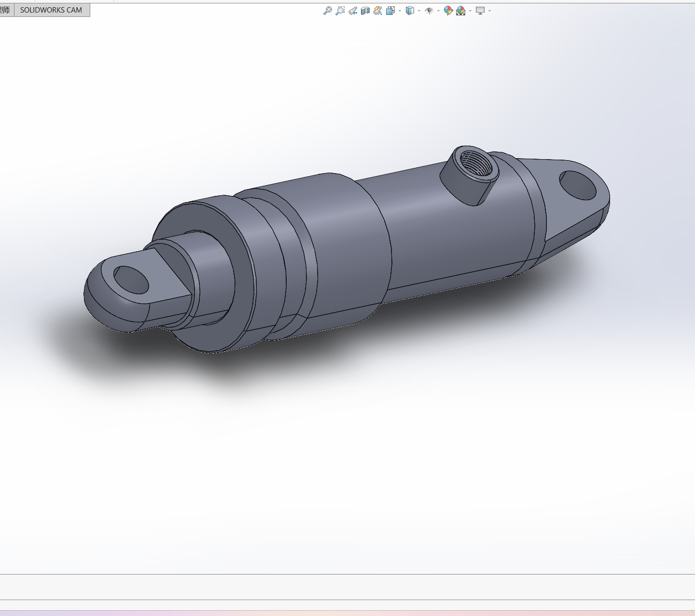
Task: Expand the View Orientation dropdown arrow
Action: tap(400, 11)
